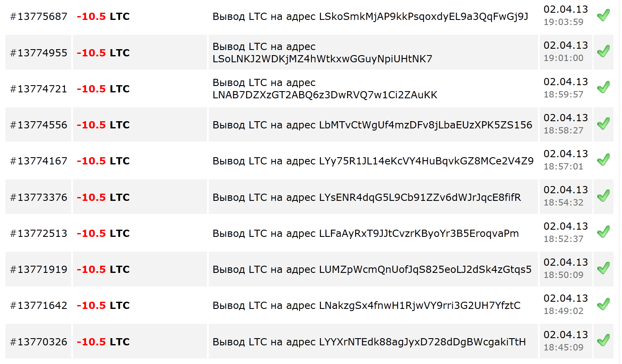This screenshot has height=364, width=622.
Task: Click green checkmark for transaction #13774955
Action: point(603,51)
